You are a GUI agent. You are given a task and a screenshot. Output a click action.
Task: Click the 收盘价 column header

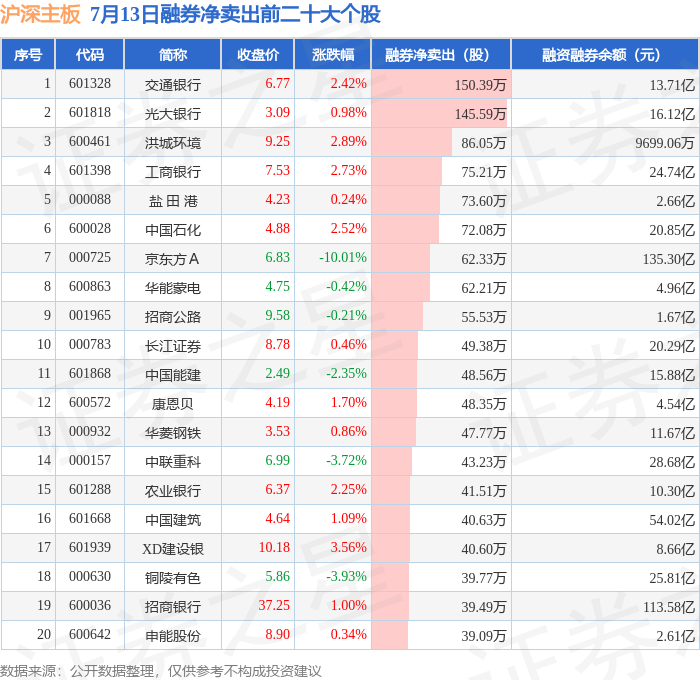[x=258, y=54]
